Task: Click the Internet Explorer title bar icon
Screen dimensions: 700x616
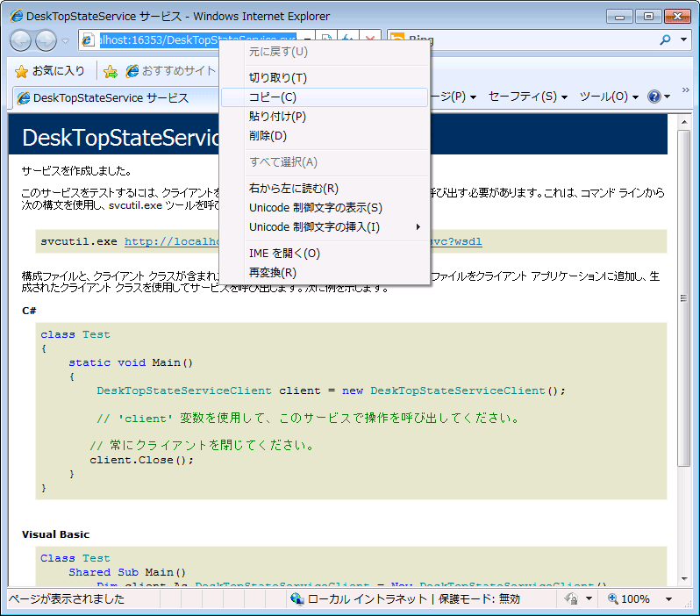Action: tap(17, 16)
